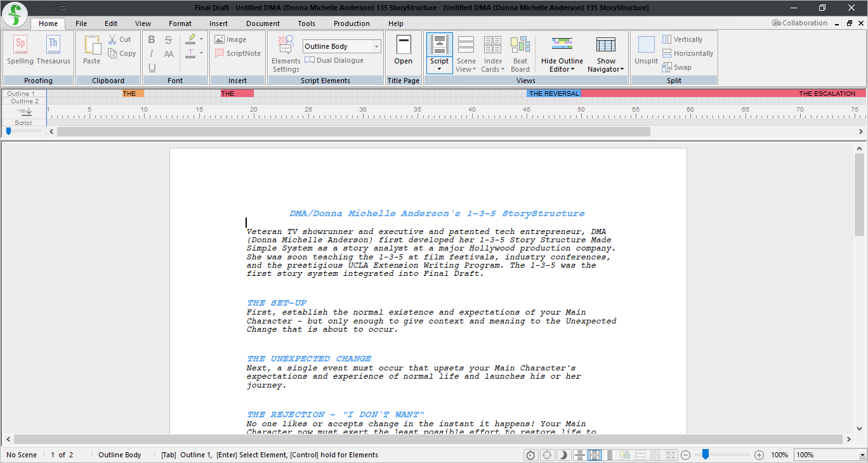This screenshot has height=463, width=868.
Task: Toggle night mode moon icon
Action: [563, 455]
